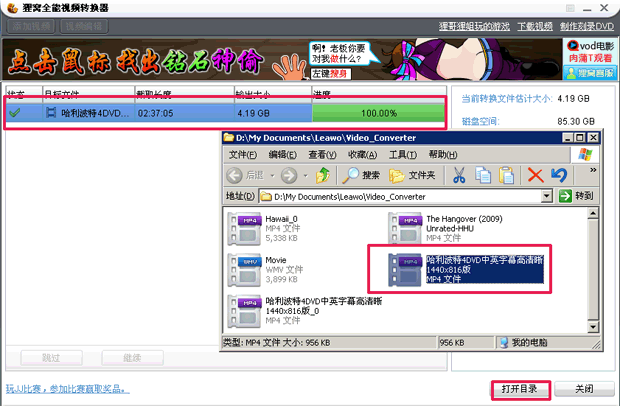620x406 pixels.
Task: Select the Movie WMV file icon
Action: (245, 270)
